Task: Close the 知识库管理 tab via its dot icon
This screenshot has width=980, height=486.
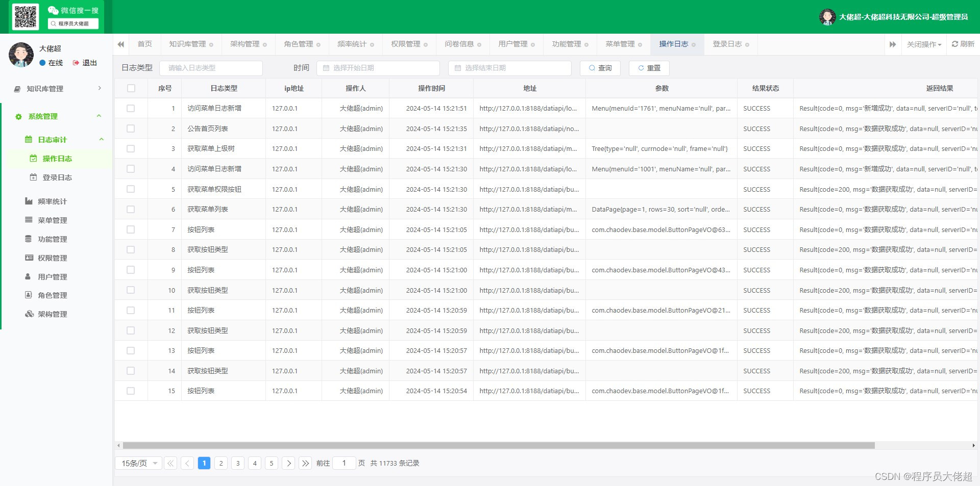Action: (x=211, y=45)
